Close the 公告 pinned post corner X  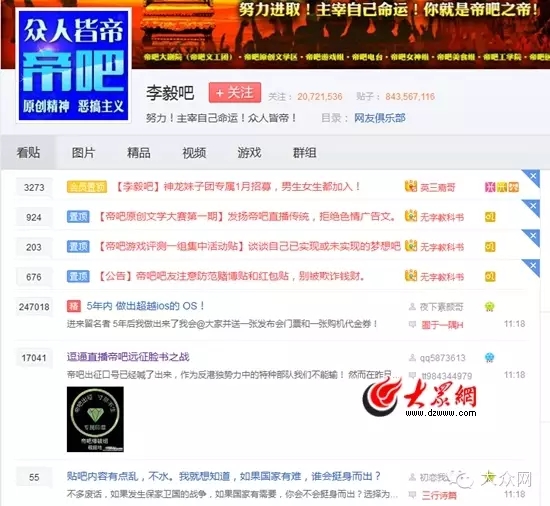click(533, 265)
